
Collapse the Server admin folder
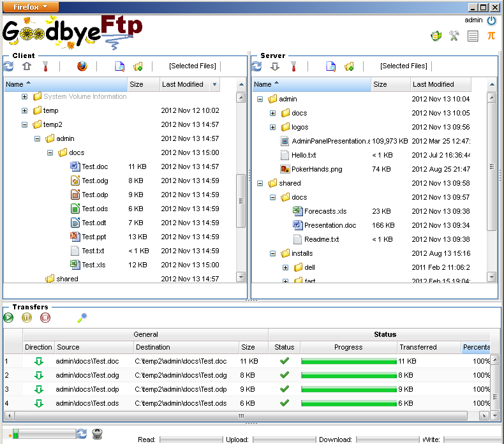(260, 99)
